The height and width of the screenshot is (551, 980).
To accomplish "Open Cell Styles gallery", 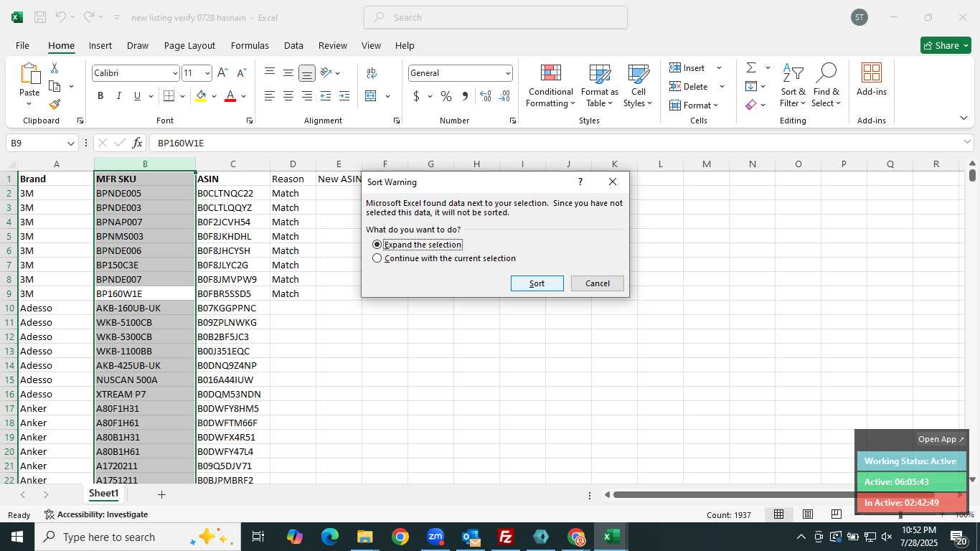I will click(638, 86).
